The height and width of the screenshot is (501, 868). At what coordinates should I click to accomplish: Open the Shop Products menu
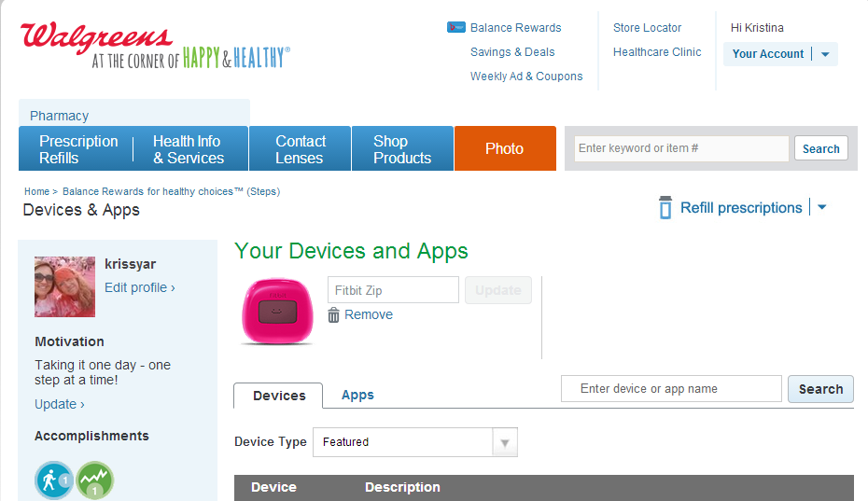click(x=402, y=149)
